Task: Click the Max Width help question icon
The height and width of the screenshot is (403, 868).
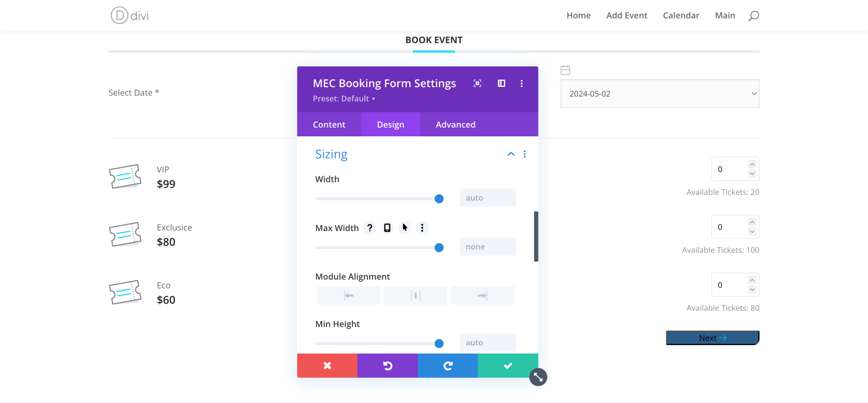Action: click(370, 228)
